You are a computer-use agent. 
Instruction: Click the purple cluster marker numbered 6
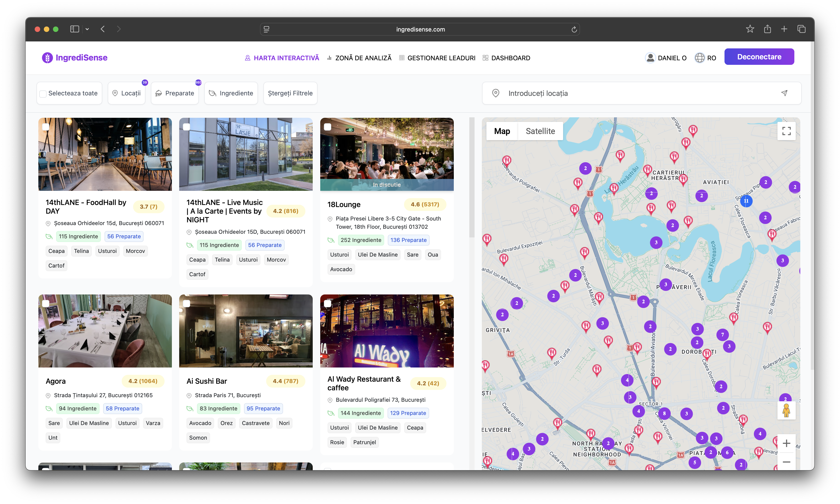point(727,452)
